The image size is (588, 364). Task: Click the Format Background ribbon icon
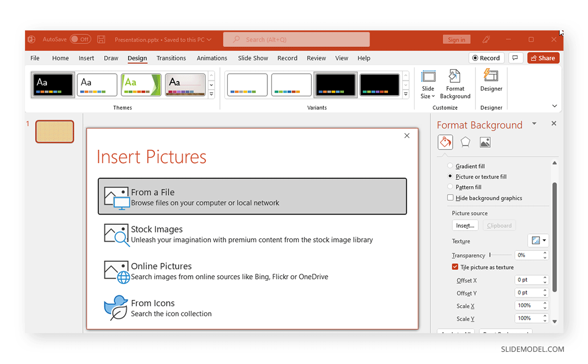tap(455, 84)
